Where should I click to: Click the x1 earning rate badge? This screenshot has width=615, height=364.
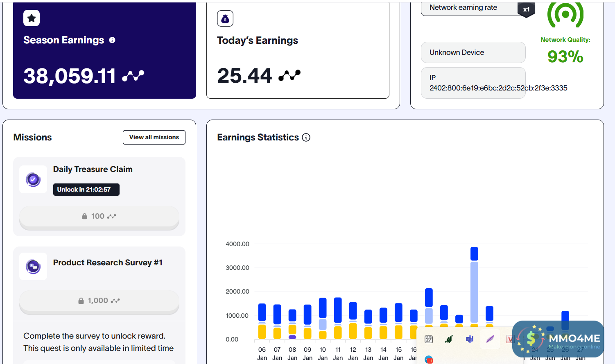tap(526, 9)
